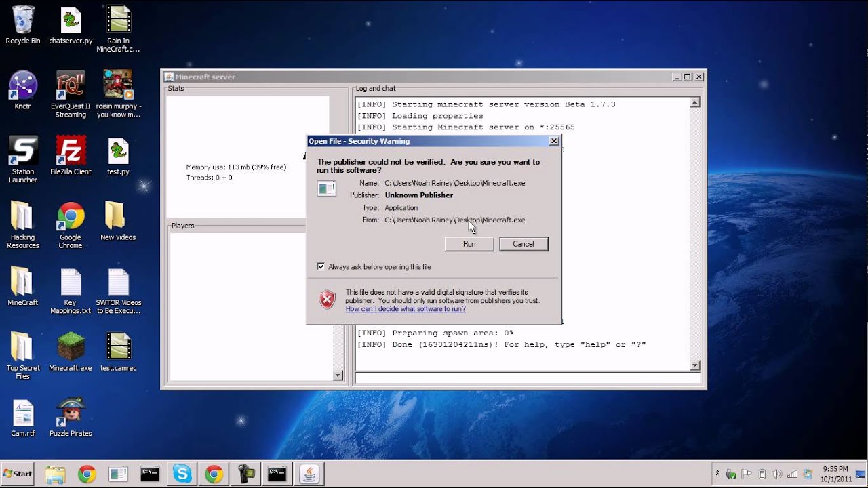Select the Puzzle Pirates shortcut
The width and height of the screenshot is (868, 488).
[x=71, y=417]
